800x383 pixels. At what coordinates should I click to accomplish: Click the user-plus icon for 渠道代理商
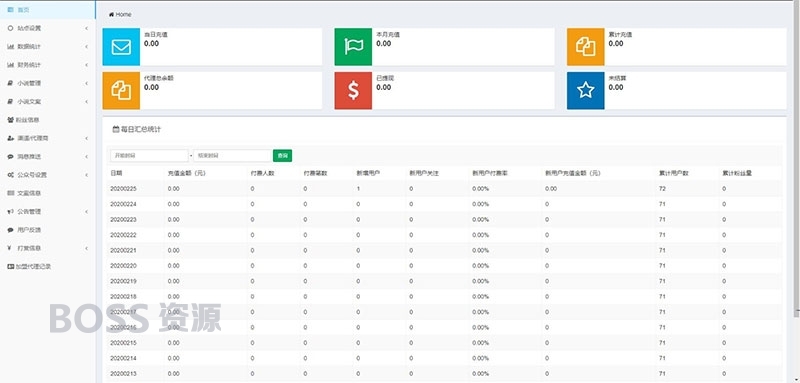11,138
